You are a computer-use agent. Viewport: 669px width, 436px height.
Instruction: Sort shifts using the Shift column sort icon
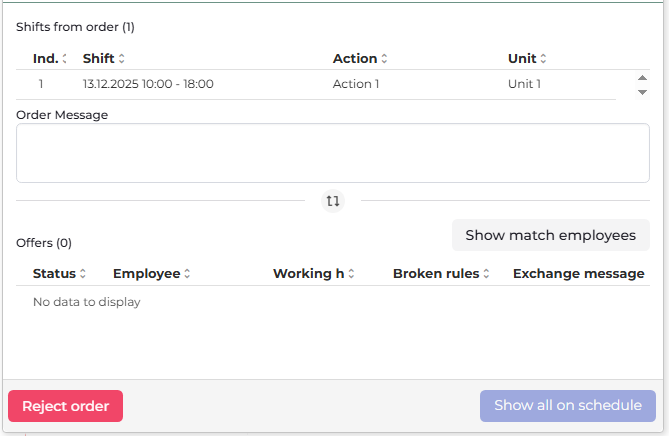coord(122,59)
